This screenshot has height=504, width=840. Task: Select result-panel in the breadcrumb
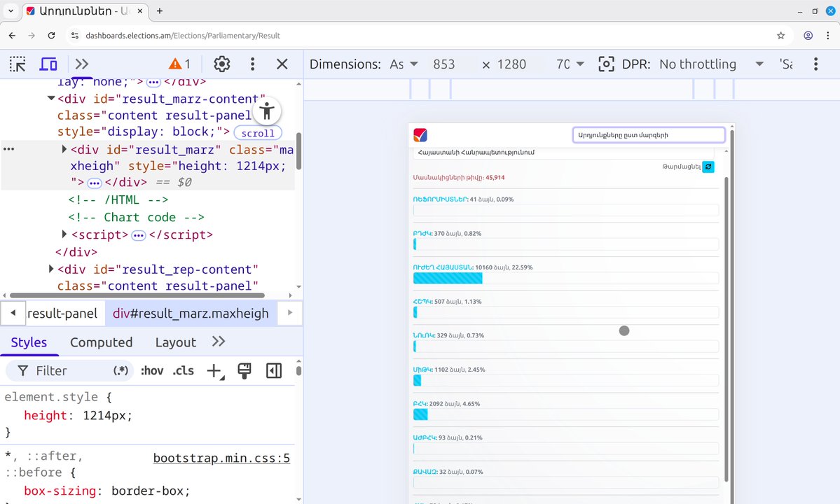[62, 314]
